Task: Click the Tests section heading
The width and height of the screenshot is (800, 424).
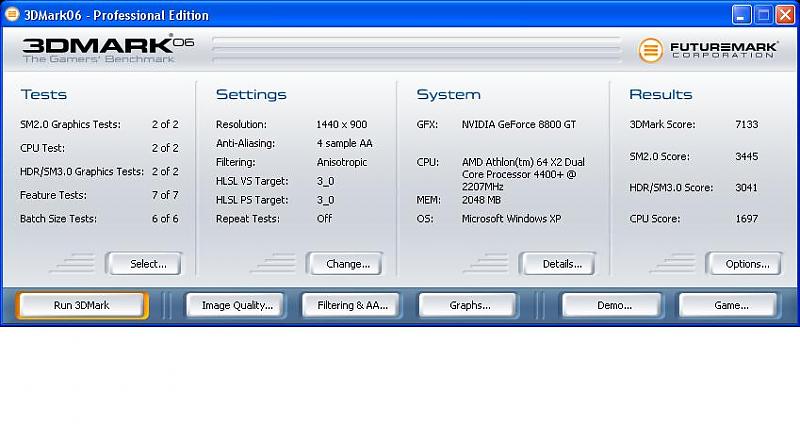Action: coord(44,94)
